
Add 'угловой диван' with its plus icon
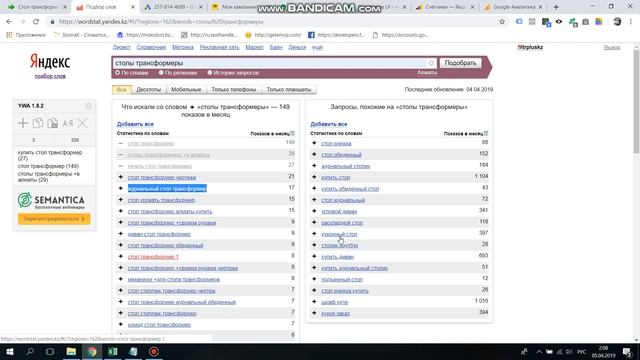point(314,211)
